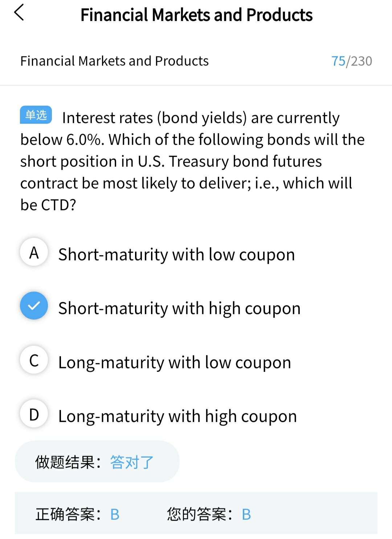The image size is (392, 539).
Task: Tap the 做题结果 result pill
Action: click(x=97, y=462)
